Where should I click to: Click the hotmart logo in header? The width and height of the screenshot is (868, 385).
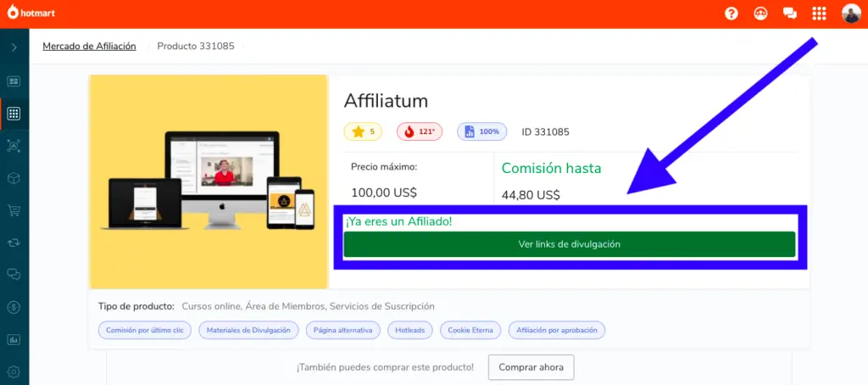31,14
